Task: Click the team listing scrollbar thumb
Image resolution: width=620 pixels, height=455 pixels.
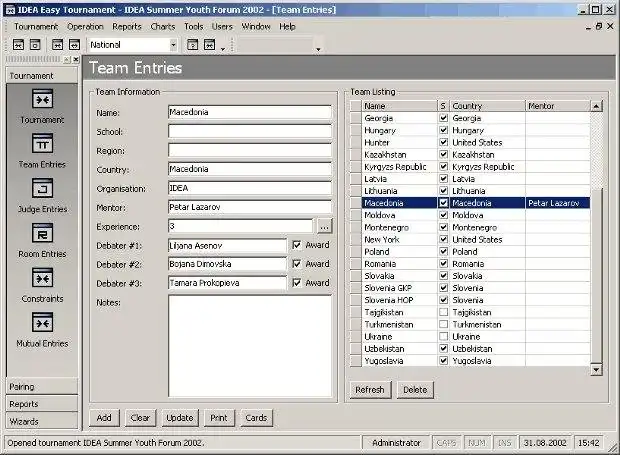Action: (596, 276)
